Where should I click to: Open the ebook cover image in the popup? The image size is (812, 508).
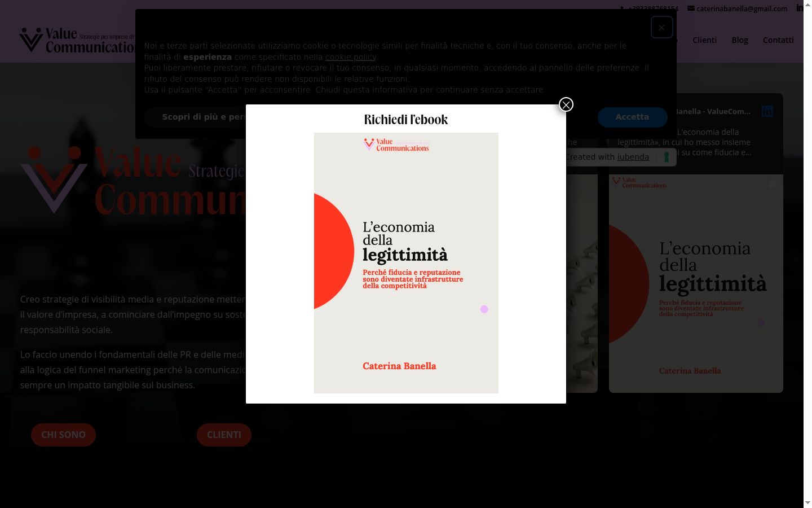406,263
